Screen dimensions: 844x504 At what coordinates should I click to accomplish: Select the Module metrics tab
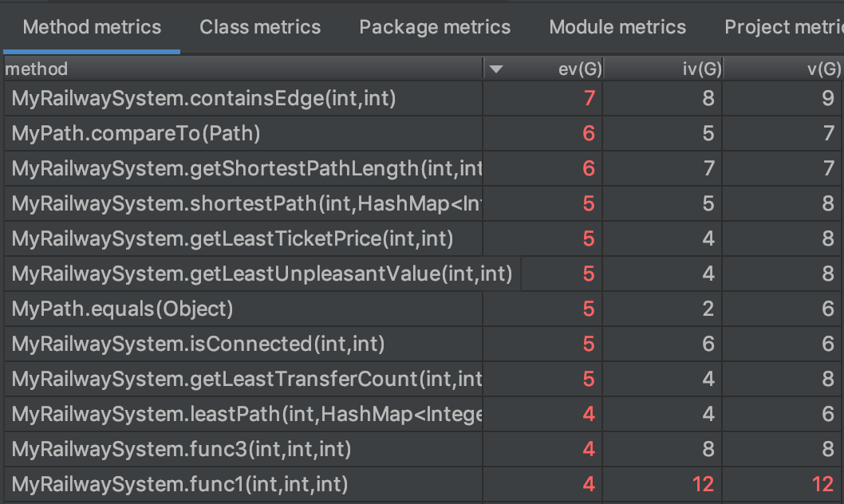pyautogui.click(x=617, y=27)
